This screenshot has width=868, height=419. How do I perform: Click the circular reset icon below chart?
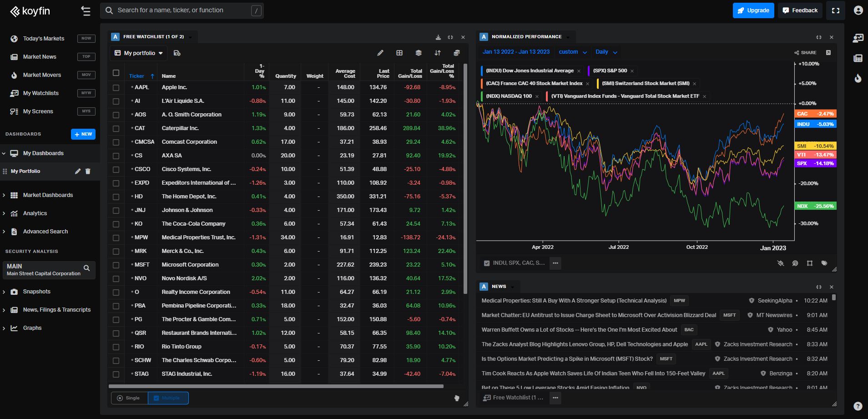[795, 263]
